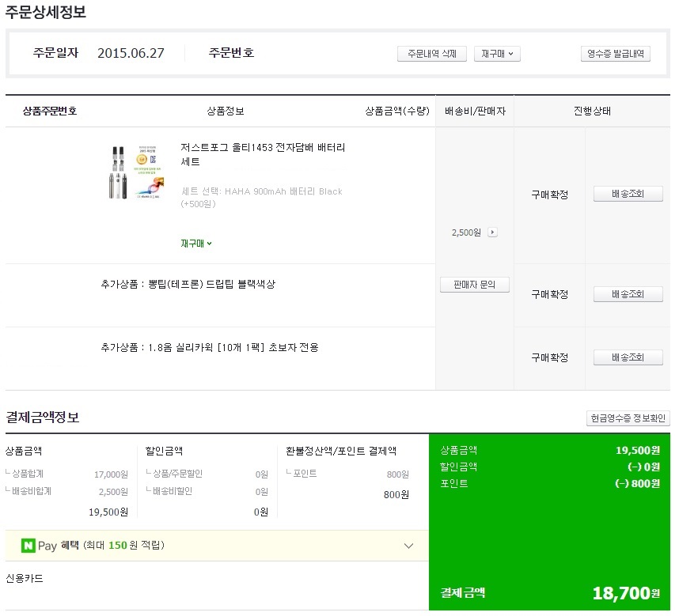
Task: Click the drip tip additional product text
Action: pyautogui.click(x=188, y=284)
